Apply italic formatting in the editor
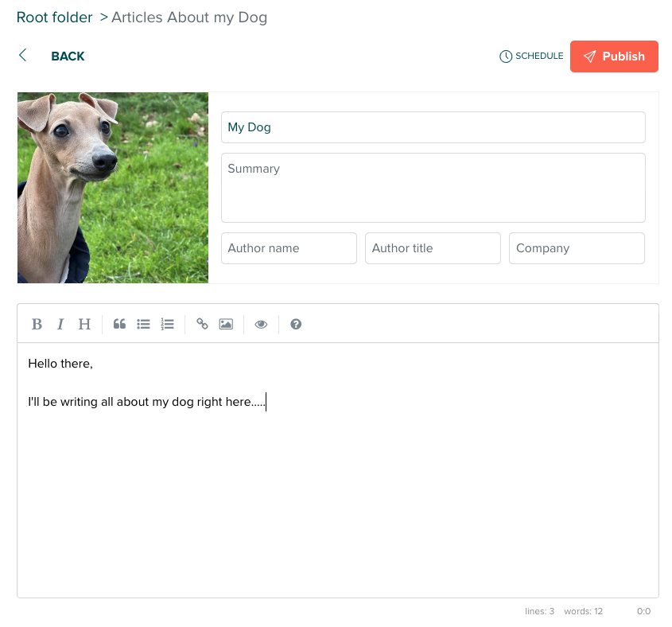The width and height of the screenshot is (672, 627). [60, 324]
